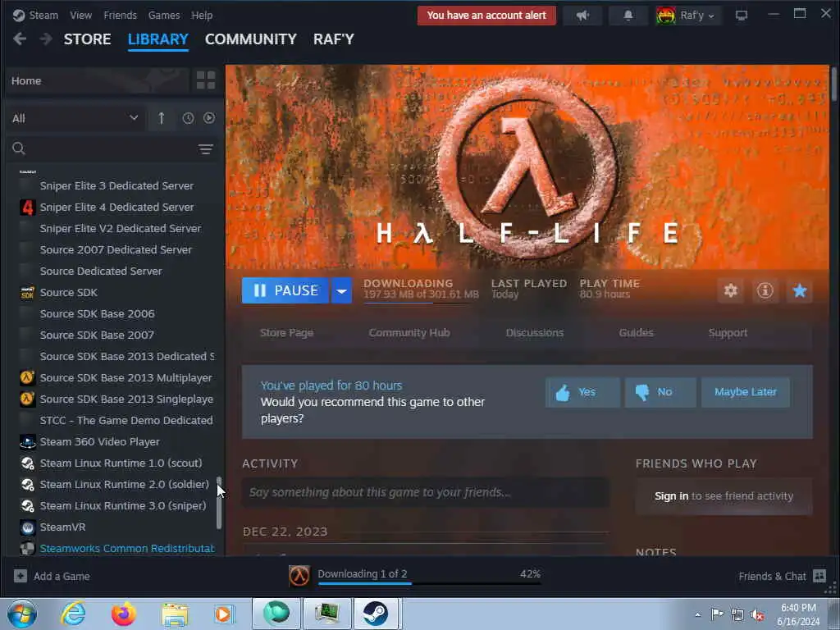This screenshot has height=630, width=840.
Task: Open Half-Life Guides link
Action: pos(636,333)
